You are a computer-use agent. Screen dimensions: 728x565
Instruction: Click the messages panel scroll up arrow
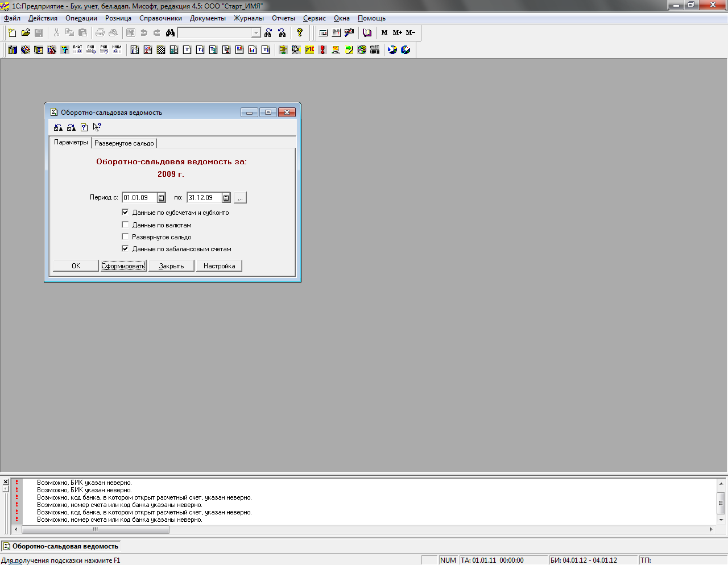pyautogui.click(x=721, y=483)
